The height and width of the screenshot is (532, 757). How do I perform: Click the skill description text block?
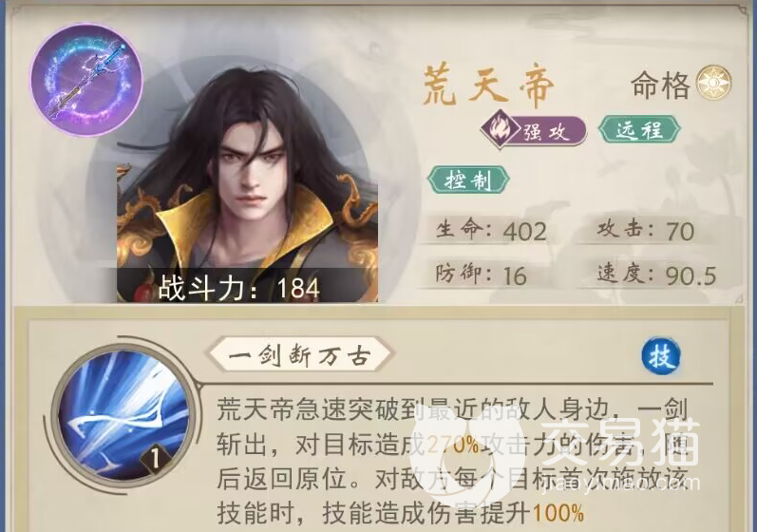click(452, 462)
